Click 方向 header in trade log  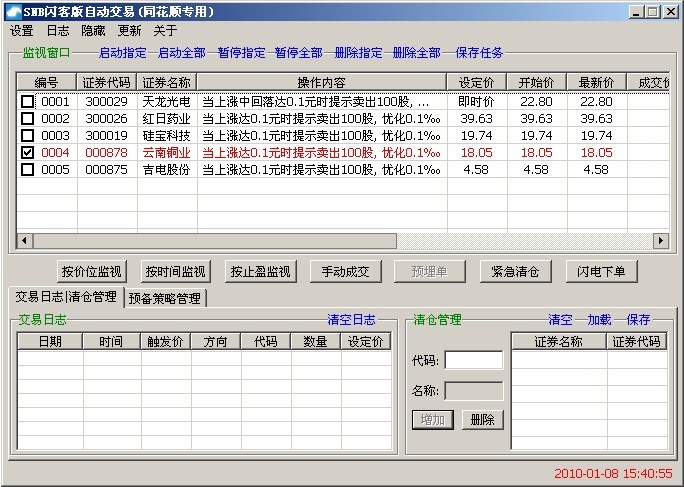click(215, 341)
